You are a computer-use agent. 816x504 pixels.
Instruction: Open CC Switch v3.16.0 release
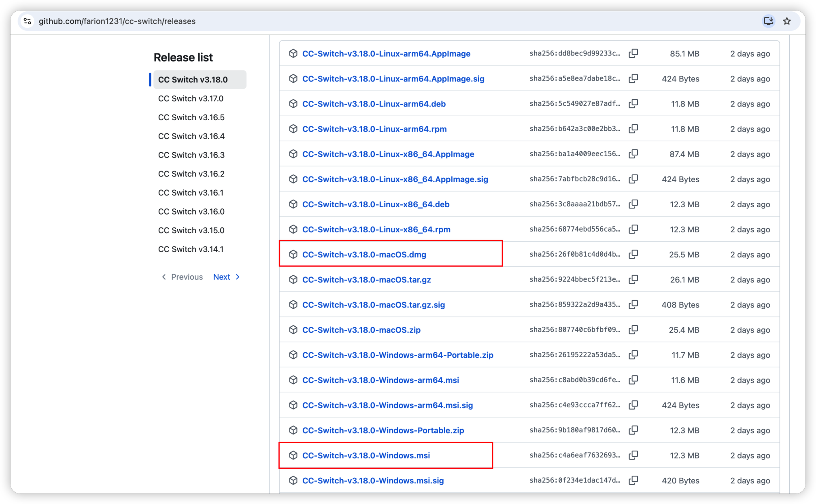click(x=191, y=211)
